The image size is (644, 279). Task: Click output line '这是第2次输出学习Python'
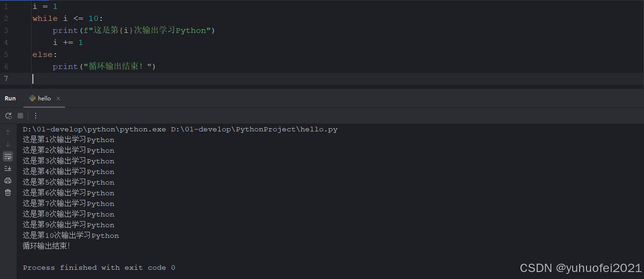tap(69, 150)
